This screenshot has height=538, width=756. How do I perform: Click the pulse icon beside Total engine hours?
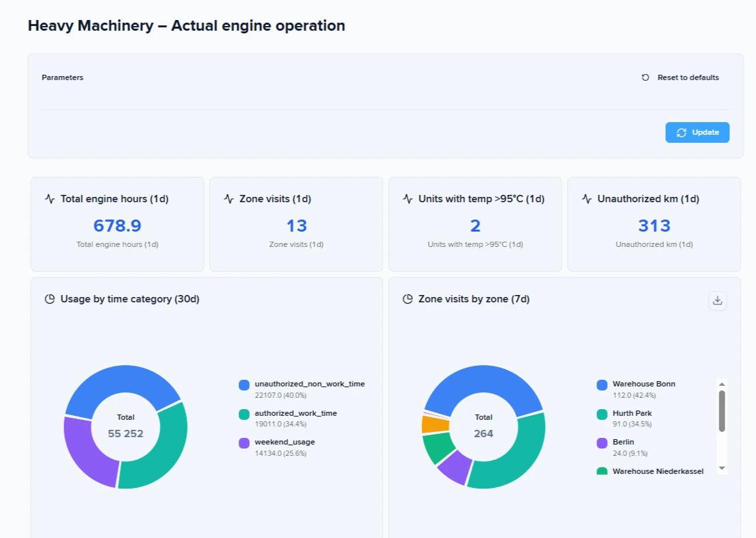pos(49,199)
